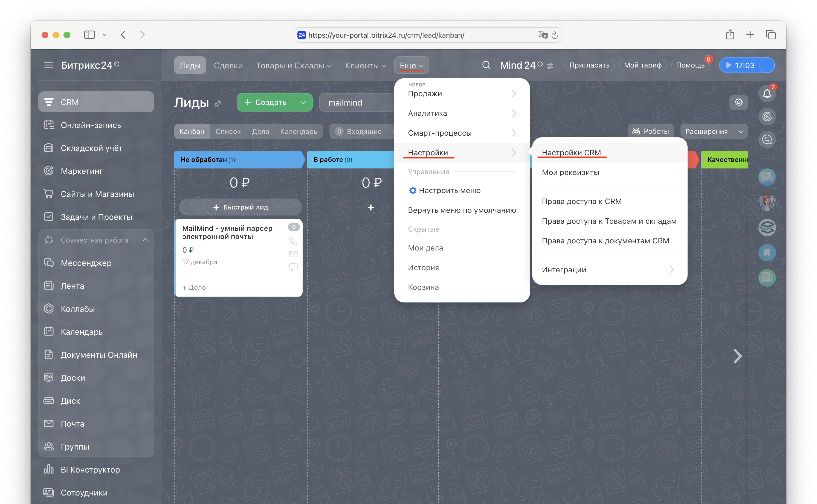
Task: Open the Мессенджер sidebar item
Action: click(86, 263)
